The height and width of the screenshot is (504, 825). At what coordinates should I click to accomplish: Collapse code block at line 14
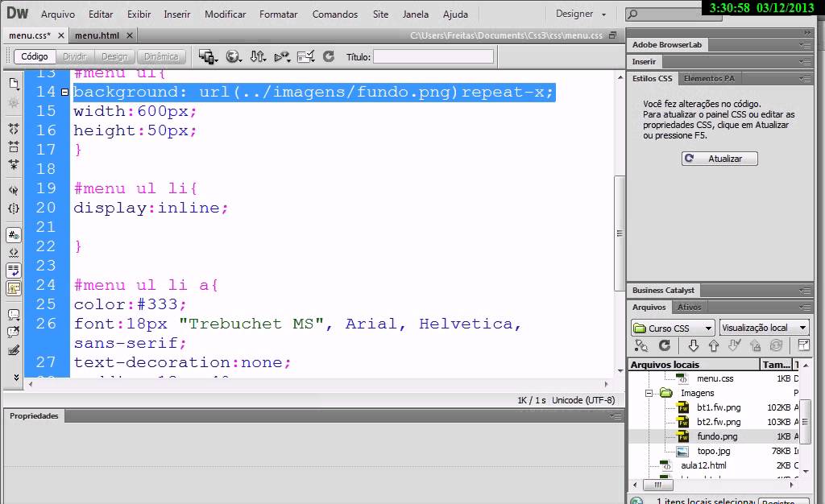click(x=64, y=92)
